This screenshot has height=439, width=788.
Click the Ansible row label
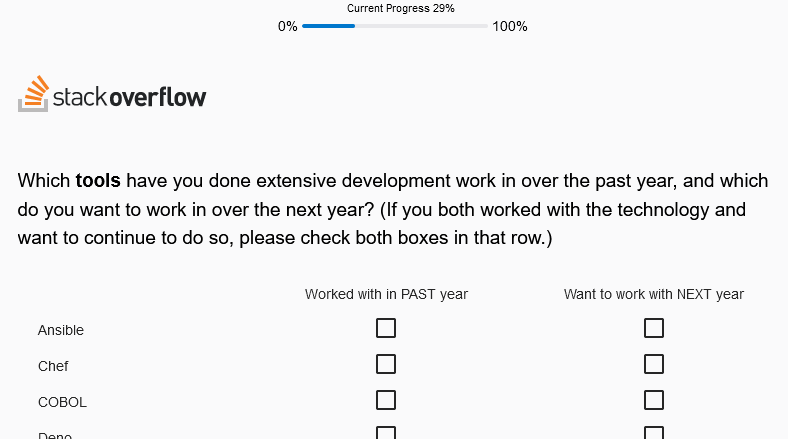tap(61, 330)
